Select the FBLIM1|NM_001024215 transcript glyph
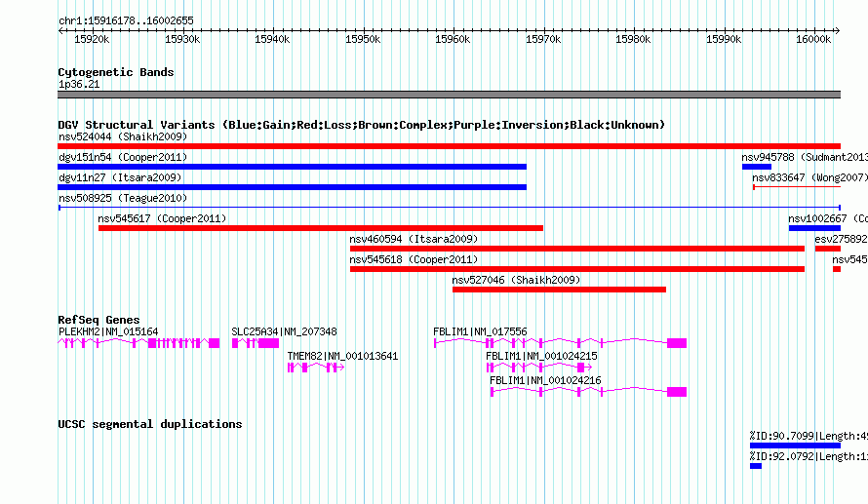The width and height of the screenshot is (868, 504). coord(539,368)
